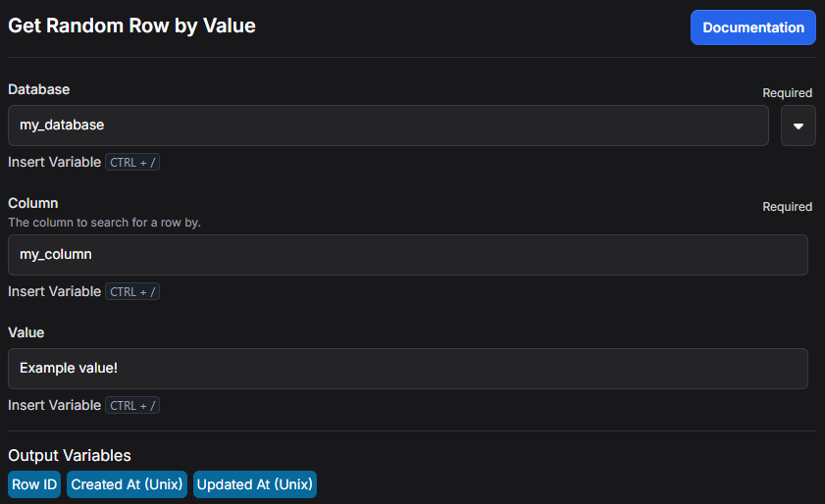The width and height of the screenshot is (825, 504).
Task: Select the Created At (Unix) output variable
Action: (127, 484)
